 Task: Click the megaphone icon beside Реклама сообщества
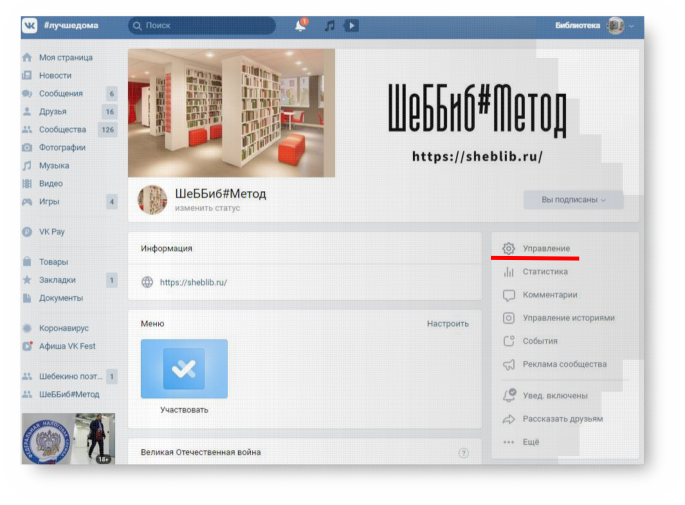(x=509, y=364)
